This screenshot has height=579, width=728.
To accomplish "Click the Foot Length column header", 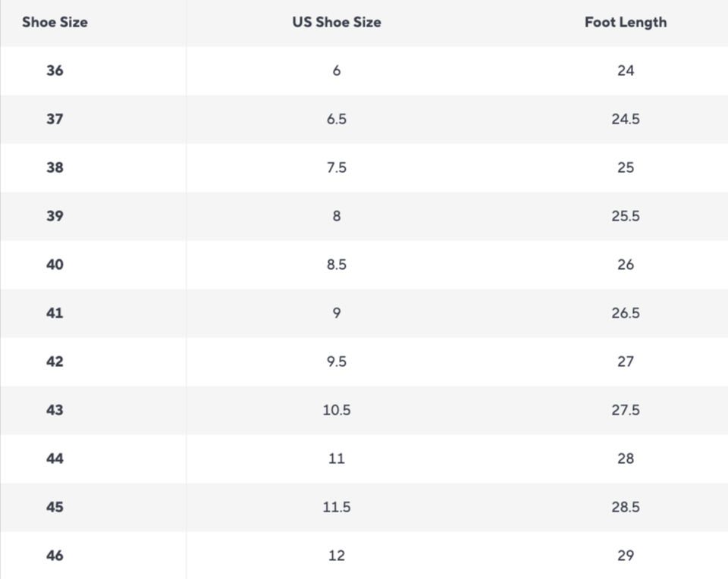I will pyautogui.click(x=626, y=23).
